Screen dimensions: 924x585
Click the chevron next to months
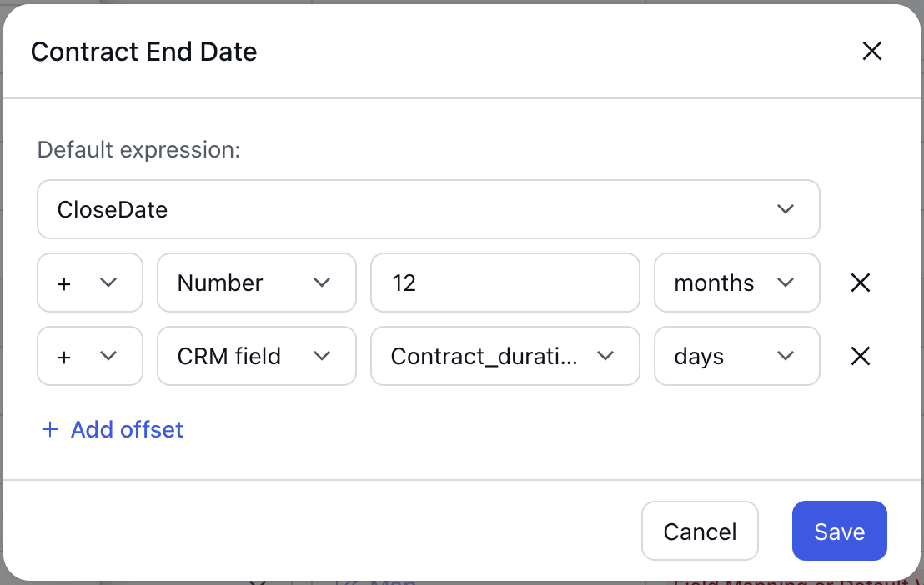[x=786, y=282]
